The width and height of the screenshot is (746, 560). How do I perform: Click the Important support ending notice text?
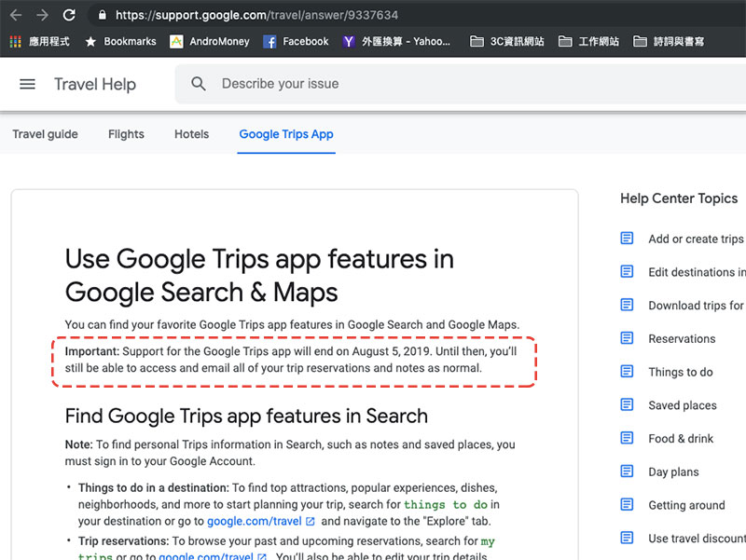point(291,360)
